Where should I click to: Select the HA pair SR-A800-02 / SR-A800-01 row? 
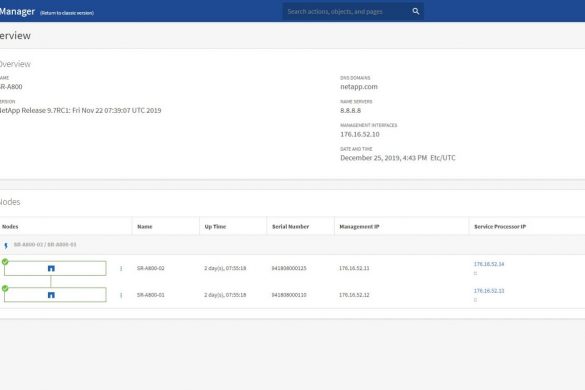tap(292, 245)
